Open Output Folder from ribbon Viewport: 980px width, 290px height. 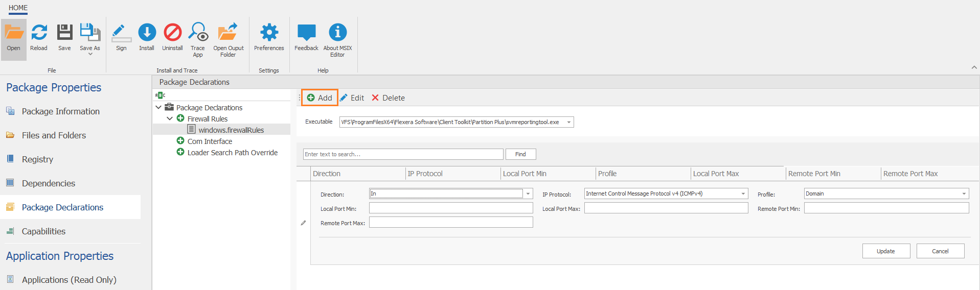coord(228,40)
